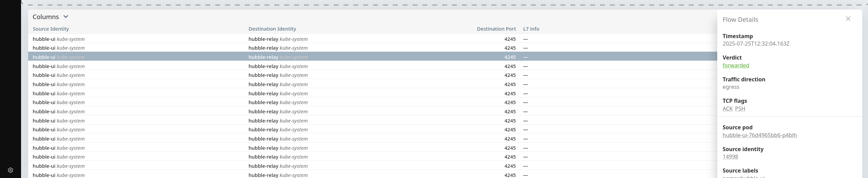Select the highlighted hubble-ui flow row
This screenshot has height=178, width=868.
(373, 57)
